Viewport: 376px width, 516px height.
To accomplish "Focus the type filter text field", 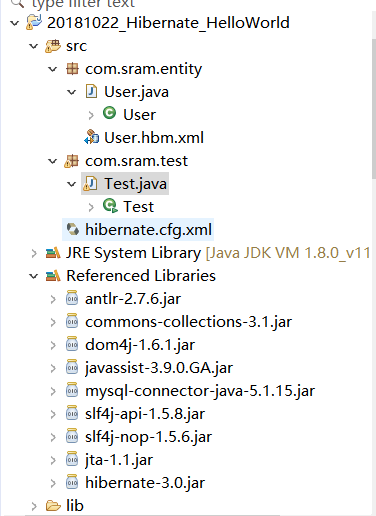I will pyautogui.click(x=187, y=4).
